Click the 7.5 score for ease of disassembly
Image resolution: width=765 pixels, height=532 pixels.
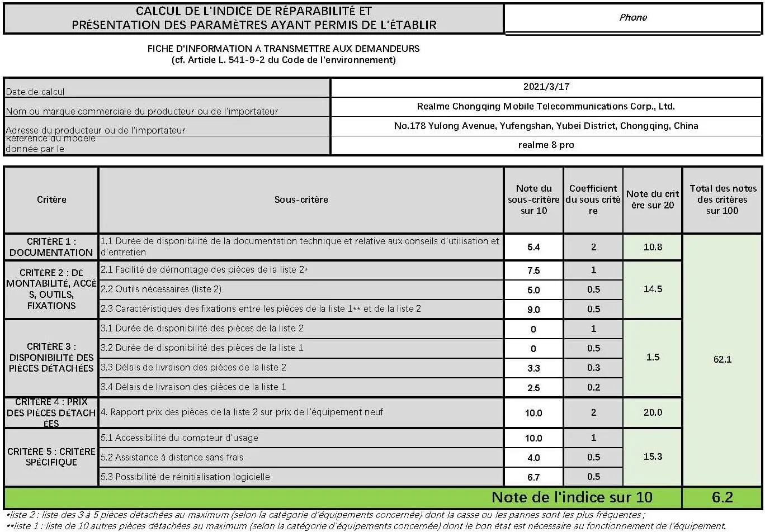tap(533, 270)
